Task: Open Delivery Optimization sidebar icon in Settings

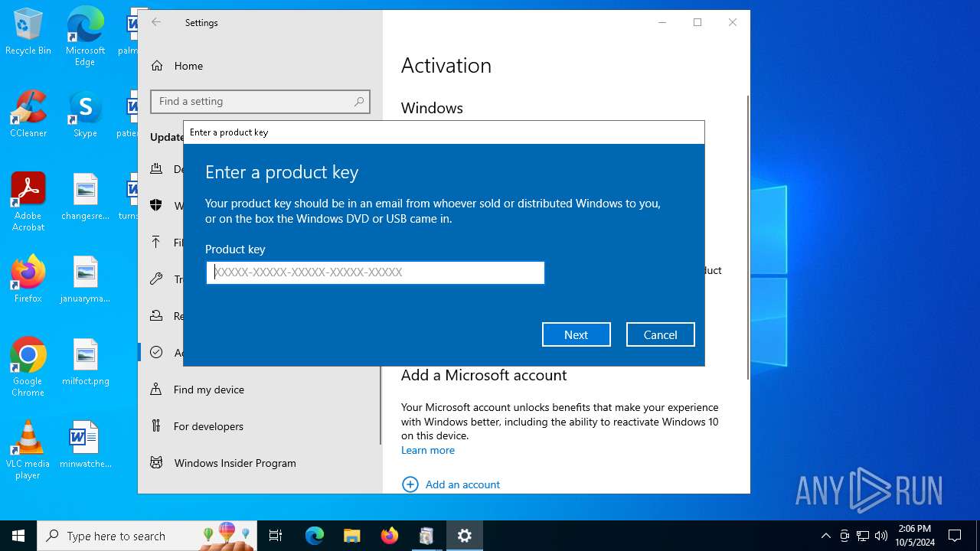Action: tap(156, 169)
